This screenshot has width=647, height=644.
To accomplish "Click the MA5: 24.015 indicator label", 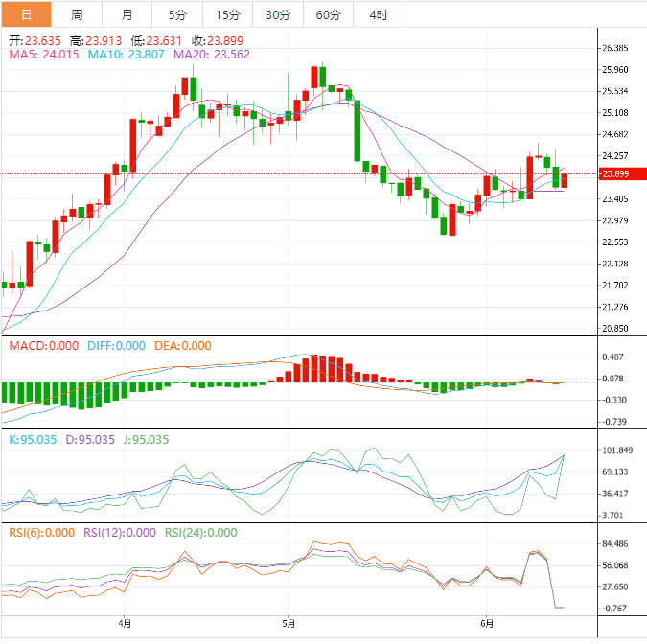I will [43, 56].
